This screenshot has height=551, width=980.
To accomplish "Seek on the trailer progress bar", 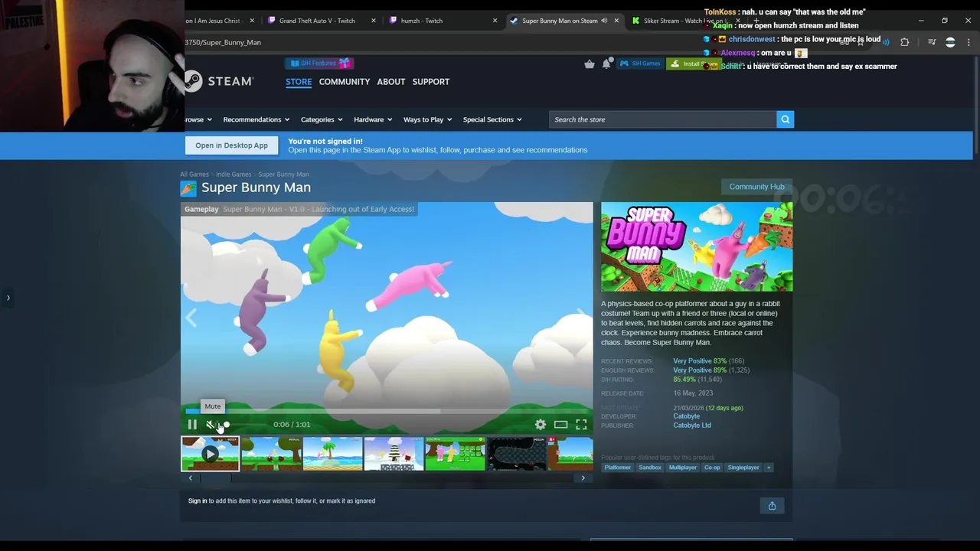I will point(387,412).
